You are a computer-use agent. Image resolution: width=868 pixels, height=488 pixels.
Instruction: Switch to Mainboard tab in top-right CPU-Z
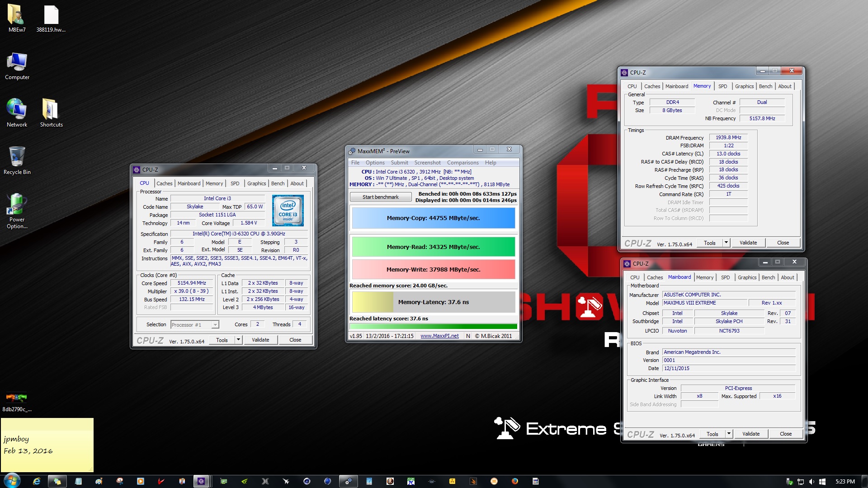pos(676,86)
